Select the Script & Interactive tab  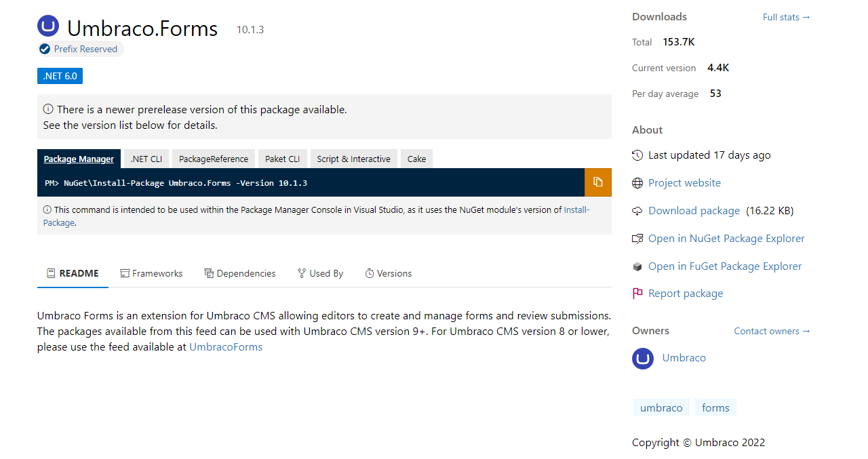(354, 159)
